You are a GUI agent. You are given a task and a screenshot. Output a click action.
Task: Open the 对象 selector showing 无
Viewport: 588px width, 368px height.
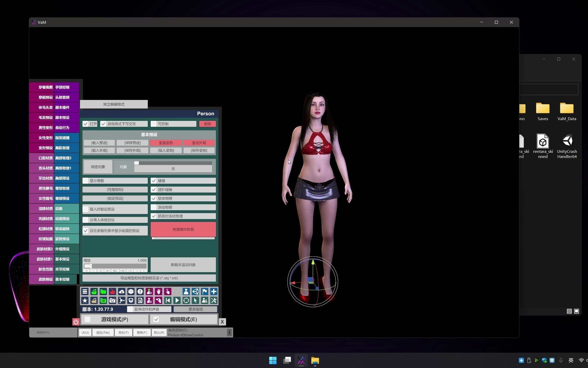(x=173, y=169)
